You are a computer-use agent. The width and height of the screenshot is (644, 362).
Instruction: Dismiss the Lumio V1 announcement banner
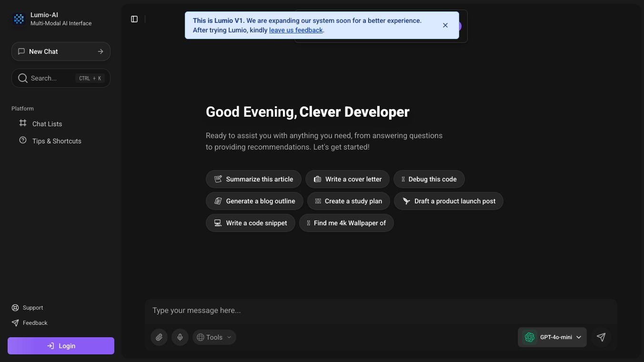[445, 25]
